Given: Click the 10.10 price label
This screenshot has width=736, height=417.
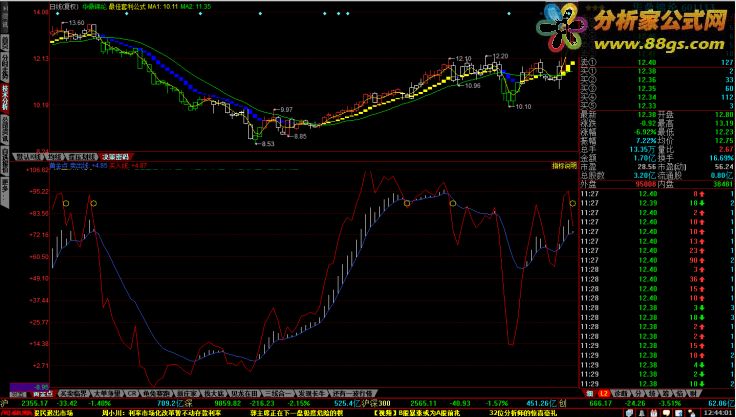Looking at the screenshot, I should (x=523, y=107).
